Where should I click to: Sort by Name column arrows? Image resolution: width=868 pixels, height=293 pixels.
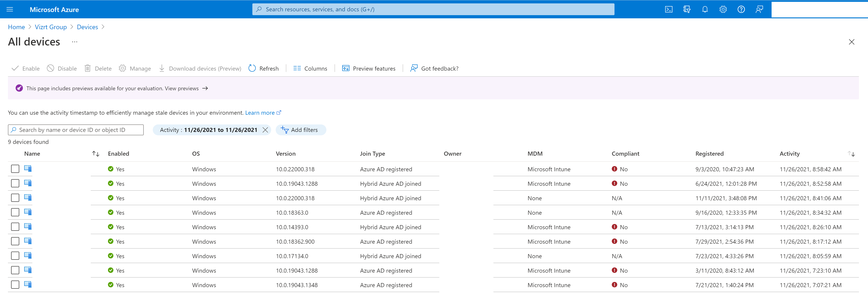click(96, 154)
